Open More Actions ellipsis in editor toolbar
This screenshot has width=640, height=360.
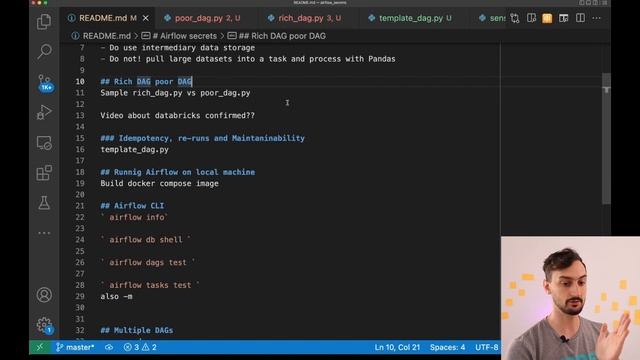click(x=596, y=18)
